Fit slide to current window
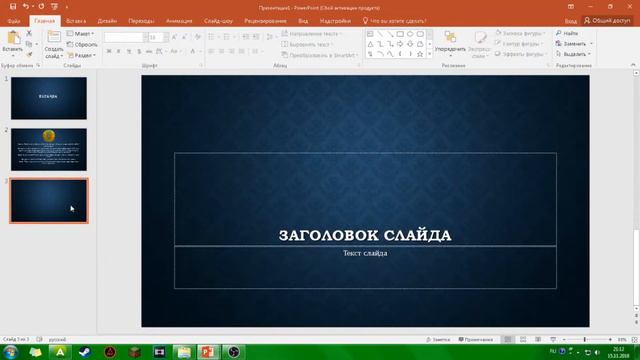Screen dimensions: 640x360 634,339
